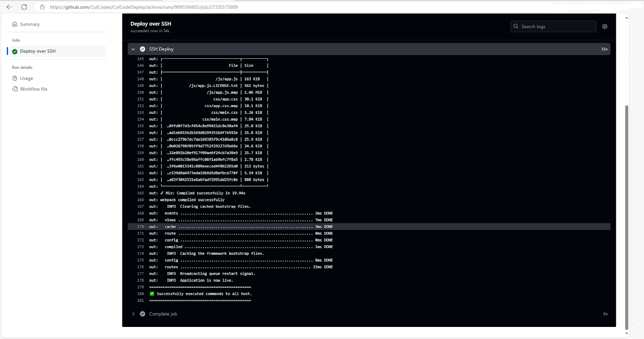This screenshot has height=339, width=644.
Task: Select log line number 180
Action: [x=140, y=294]
